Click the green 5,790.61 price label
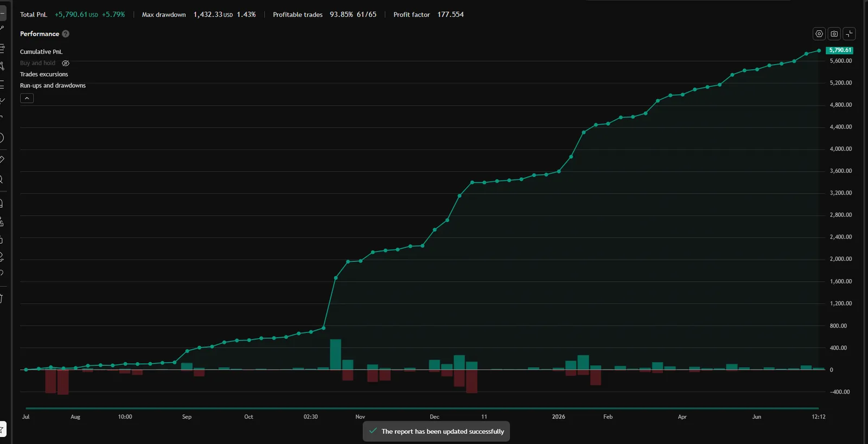This screenshot has height=444, width=868. pyautogui.click(x=840, y=50)
